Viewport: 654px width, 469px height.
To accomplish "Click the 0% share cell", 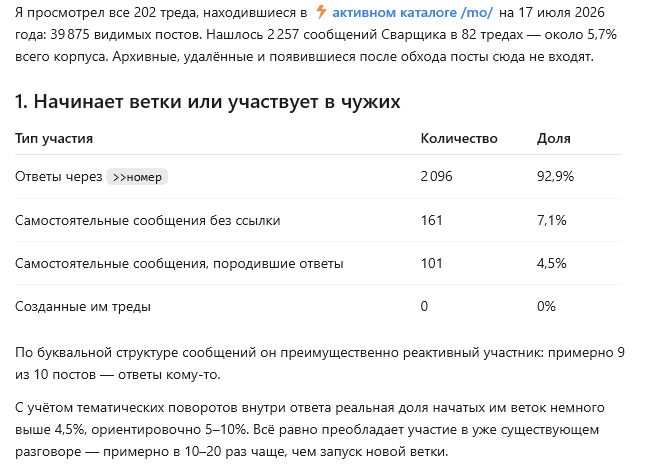I will point(546,307).
